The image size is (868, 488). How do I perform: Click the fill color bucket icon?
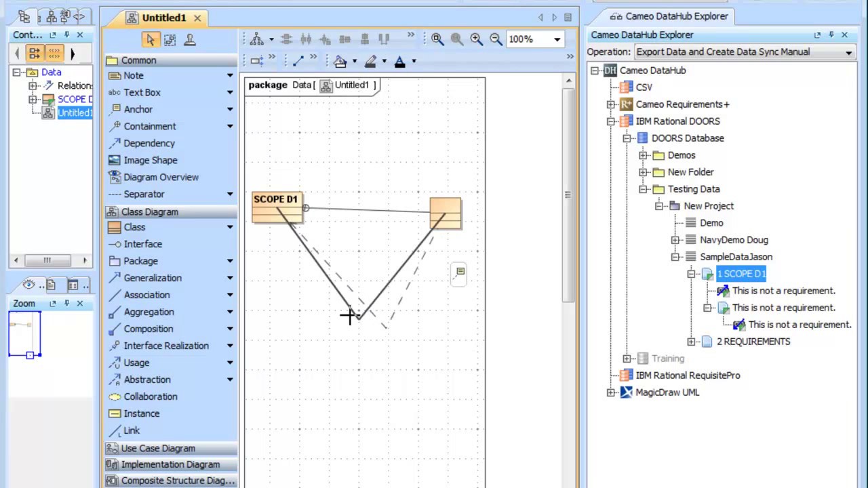click(x=340, y=61)
